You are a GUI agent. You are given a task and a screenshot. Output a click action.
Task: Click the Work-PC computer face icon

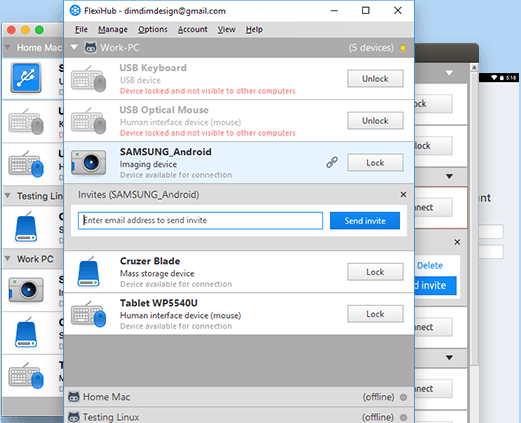pos(90,48)
